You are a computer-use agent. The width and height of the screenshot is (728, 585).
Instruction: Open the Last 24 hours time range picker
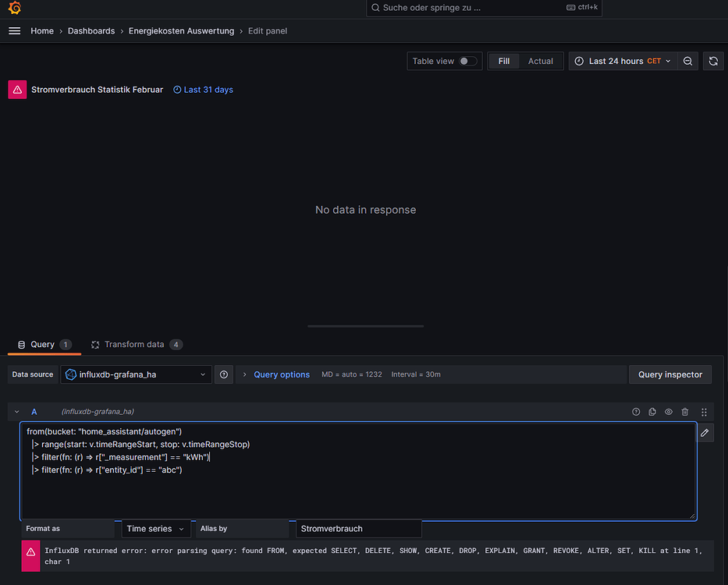pos(623,61)
